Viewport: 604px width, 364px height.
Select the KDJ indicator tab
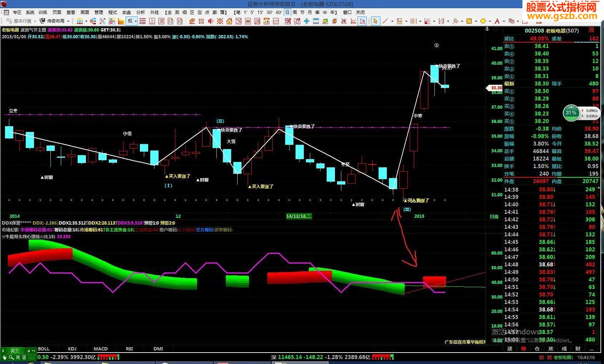pyautogui.click(x=72, y=349)
